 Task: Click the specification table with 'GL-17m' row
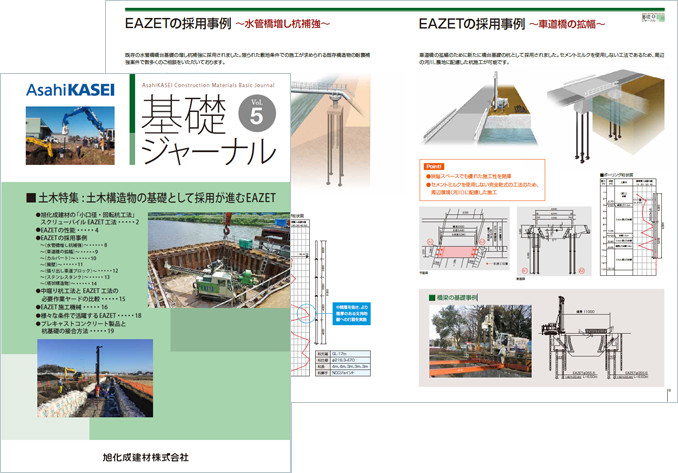coord(343,363)
